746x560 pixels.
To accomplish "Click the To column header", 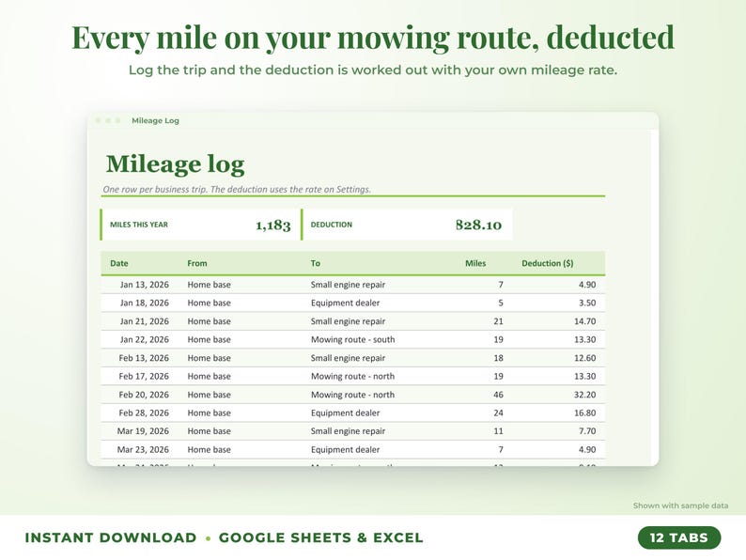I will [316, 263].
